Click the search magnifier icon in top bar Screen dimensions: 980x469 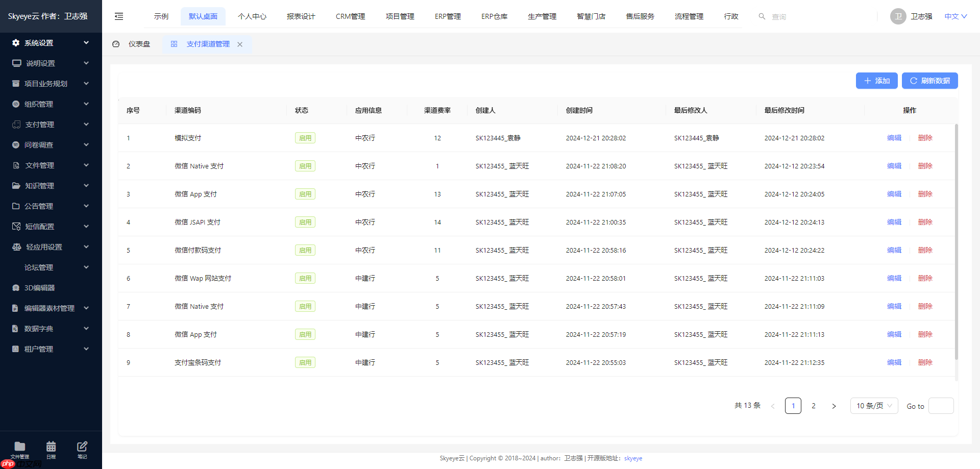tap(762, 16)
